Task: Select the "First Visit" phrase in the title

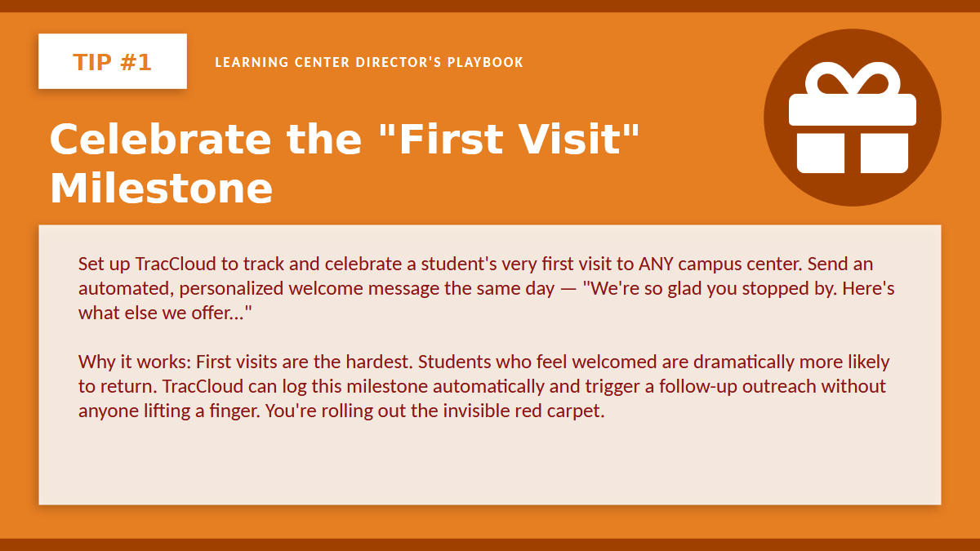Action: pyautogui.click(x=508, y=140)
